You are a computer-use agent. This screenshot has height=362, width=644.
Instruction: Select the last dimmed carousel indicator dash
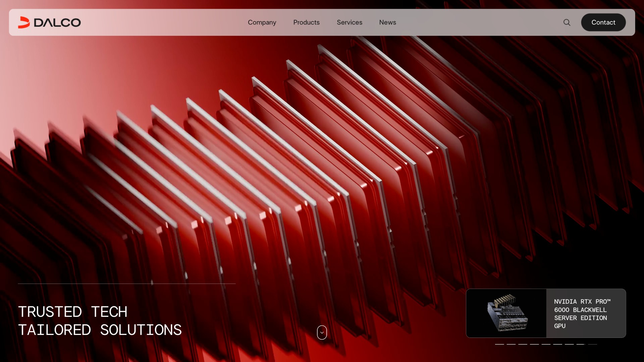coord(592,344)
